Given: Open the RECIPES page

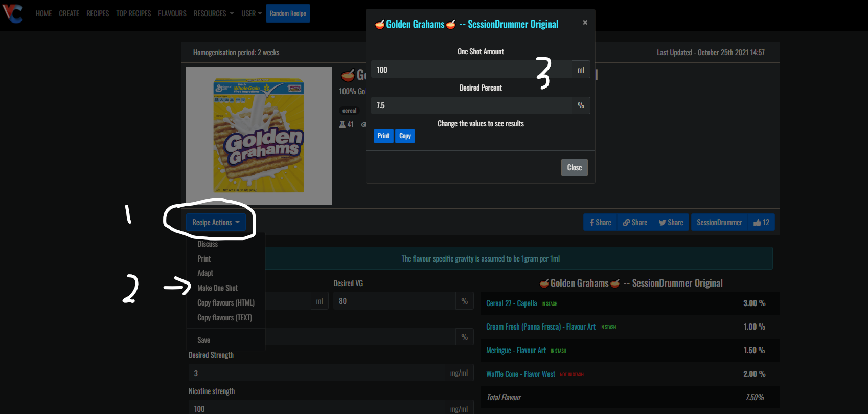Looking at the screenshot, I should click(98, 13).
